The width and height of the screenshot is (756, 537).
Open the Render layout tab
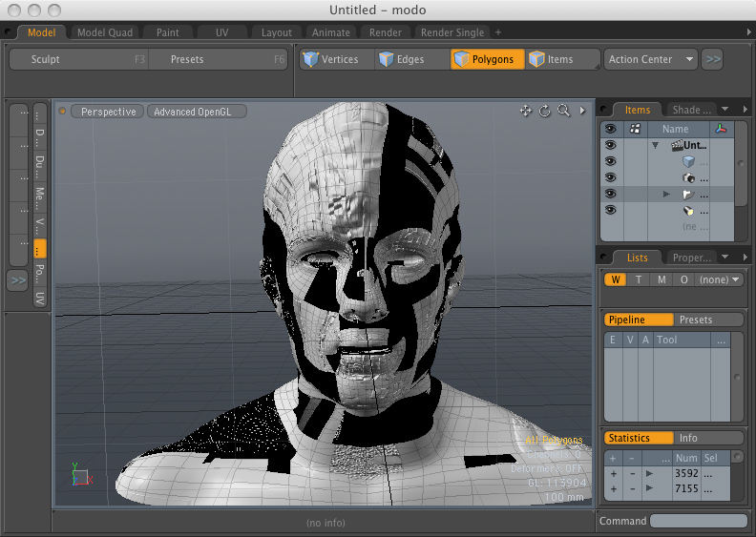386,32
